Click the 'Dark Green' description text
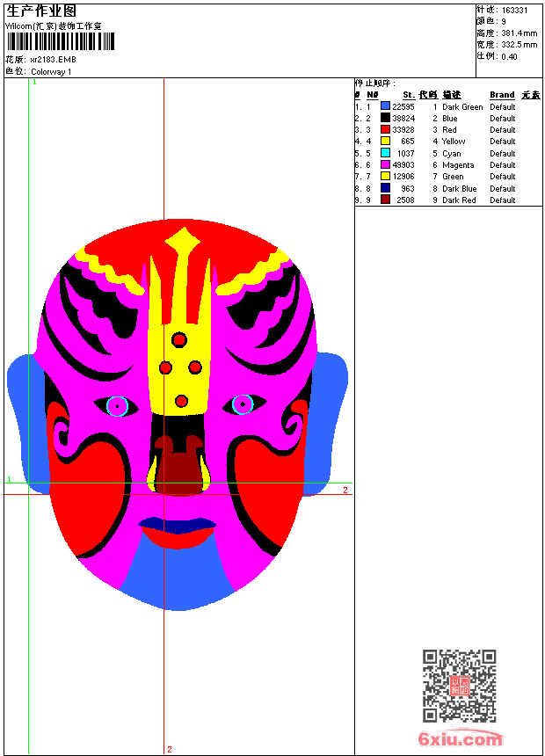Viewport: 545px width, 756px height. pos(462,107)
